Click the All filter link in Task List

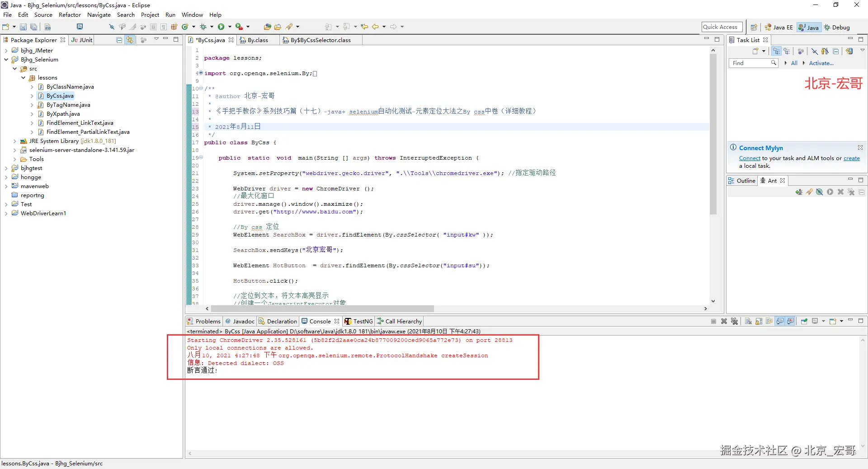794,63
